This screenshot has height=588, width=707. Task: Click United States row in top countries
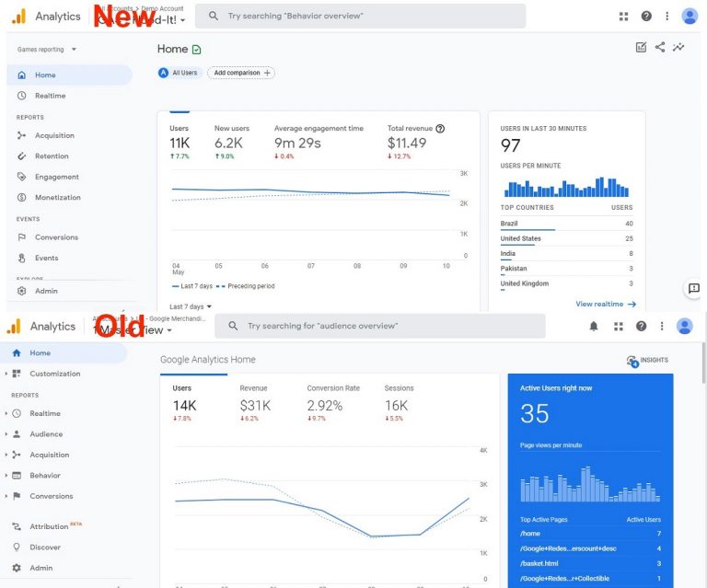[x=566, y=238]
